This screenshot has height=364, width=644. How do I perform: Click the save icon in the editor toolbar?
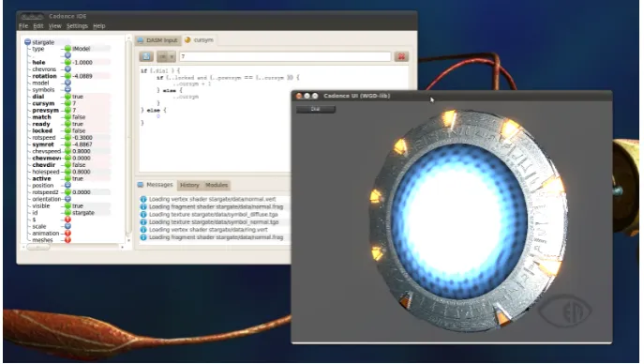coord(146,56)
